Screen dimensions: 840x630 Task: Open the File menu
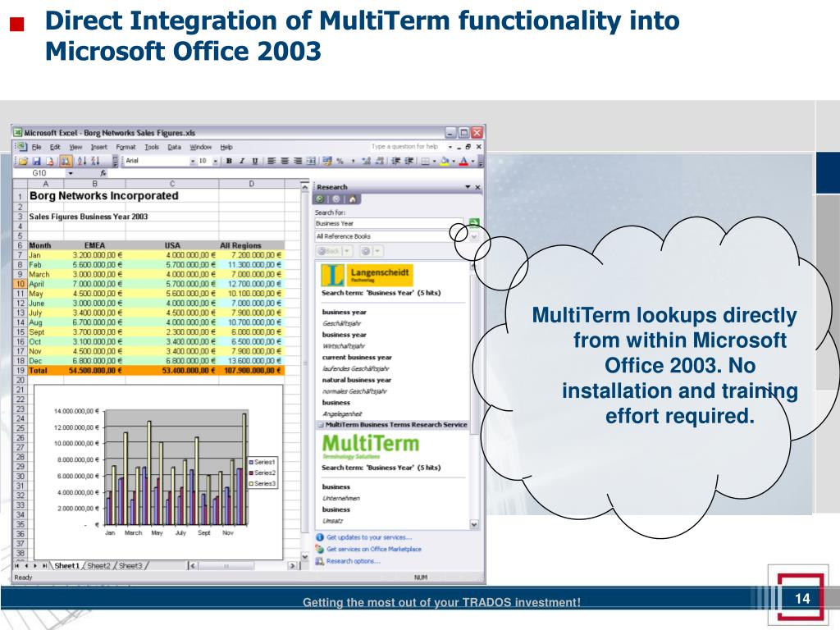coord(36,147)
